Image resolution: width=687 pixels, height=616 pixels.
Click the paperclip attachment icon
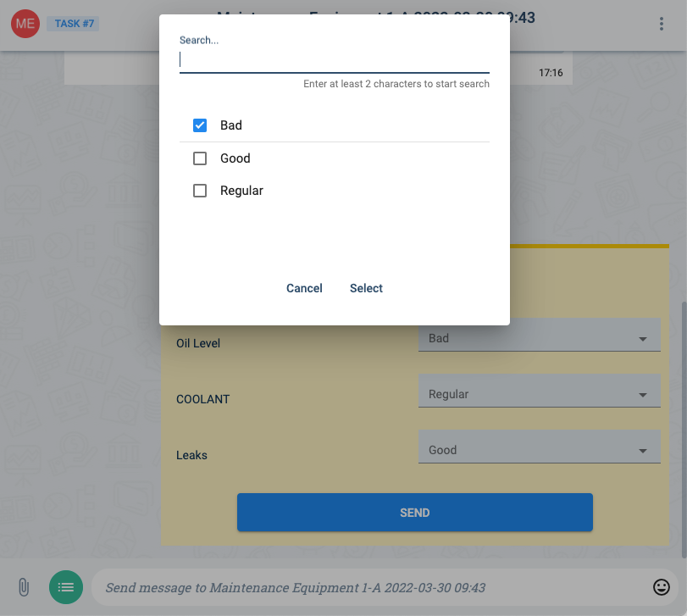point(24,587)
